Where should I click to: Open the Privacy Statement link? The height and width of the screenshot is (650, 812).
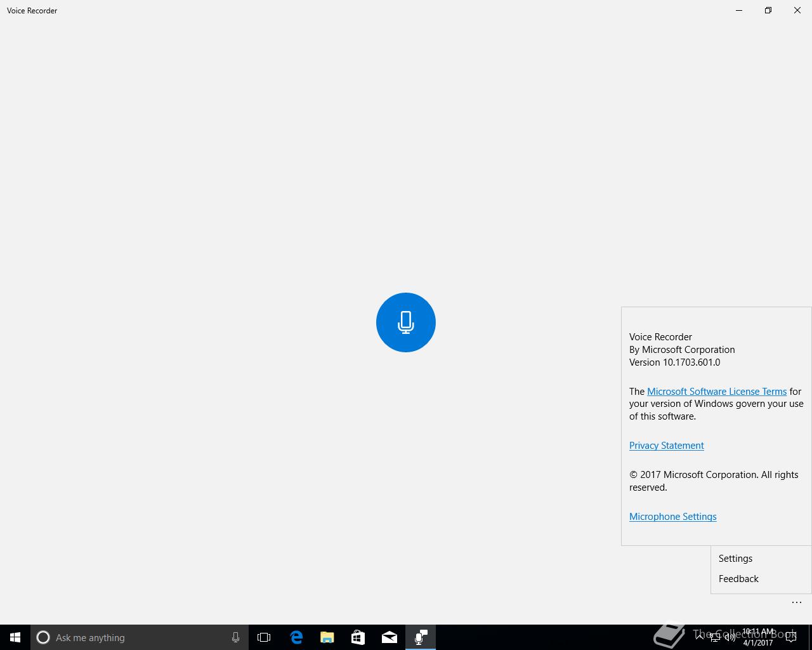click(667, 446)
